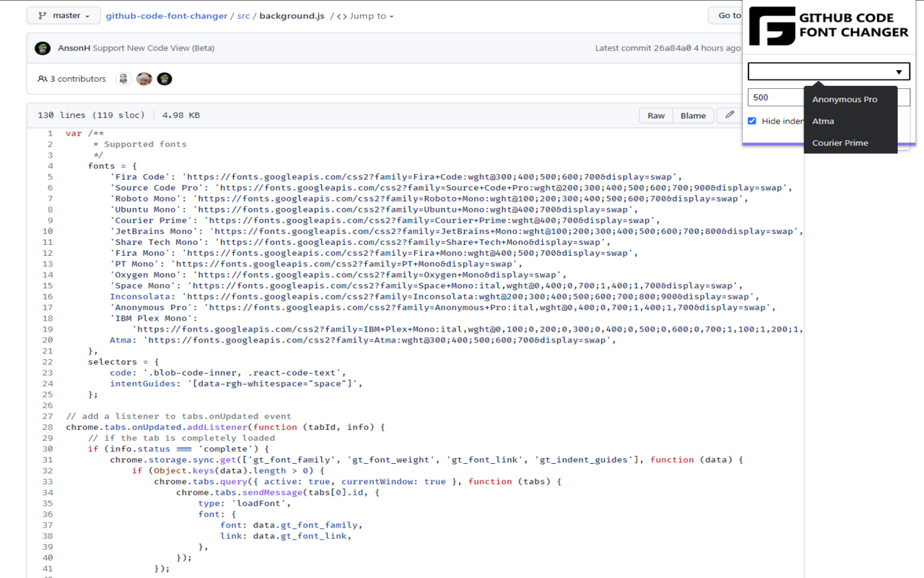Open the font family dropdown in the popup

click(829, 72)
